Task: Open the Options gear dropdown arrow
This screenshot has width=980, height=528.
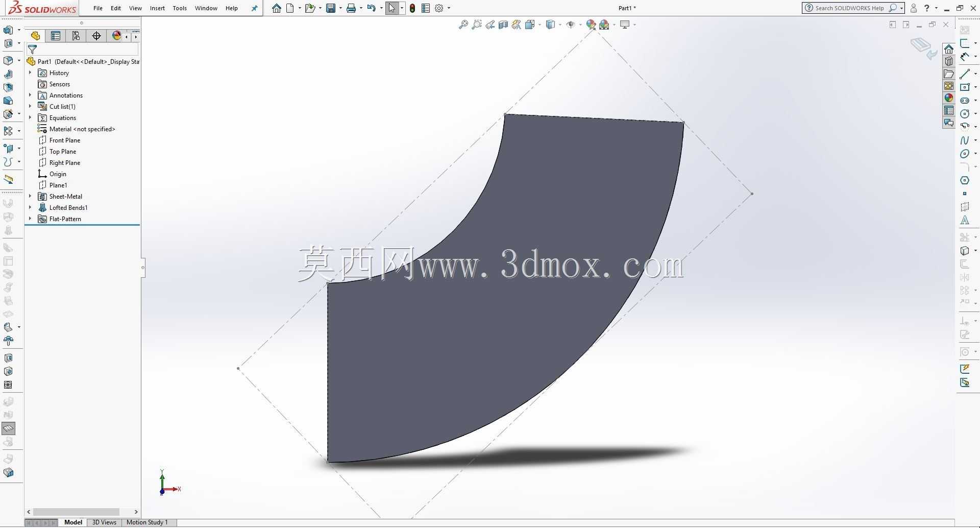Action: coord(449,8)
